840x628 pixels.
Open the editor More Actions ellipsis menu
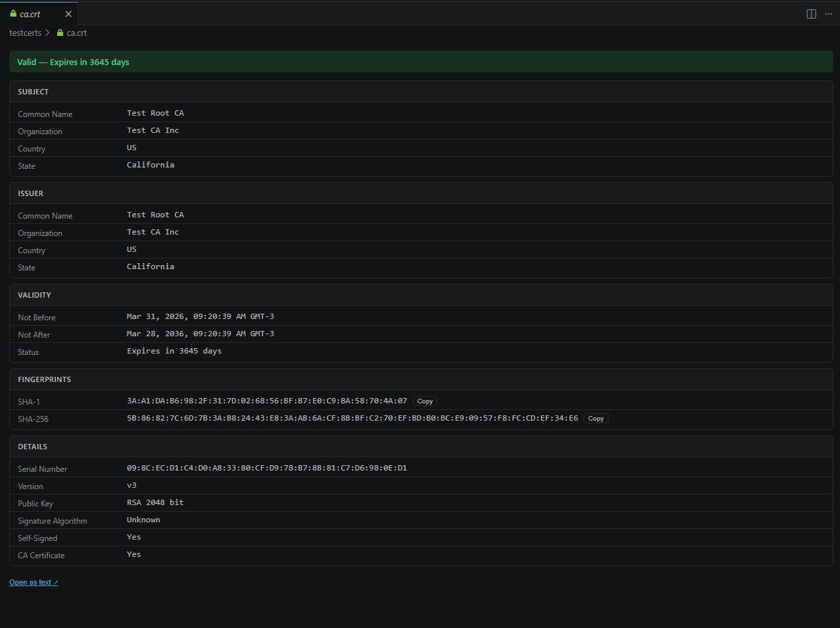[x=829, y=14]
